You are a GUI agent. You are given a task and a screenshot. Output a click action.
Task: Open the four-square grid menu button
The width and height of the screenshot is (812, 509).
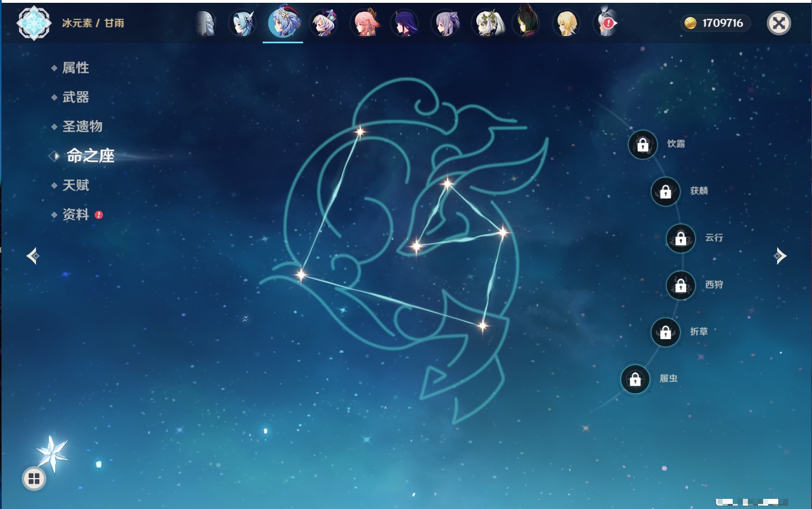[x=34, y=479]
